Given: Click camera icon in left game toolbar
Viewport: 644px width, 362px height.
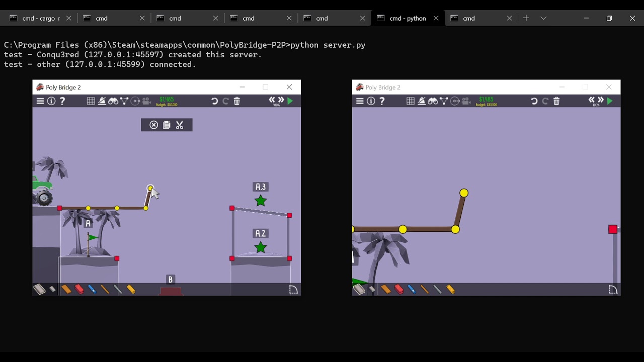Looking at the screenshot, I should point(147,101).
